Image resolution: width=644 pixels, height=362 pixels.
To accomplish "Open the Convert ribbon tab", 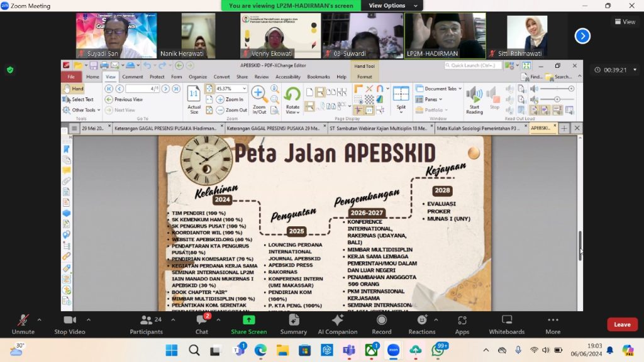I will point(221,77).
